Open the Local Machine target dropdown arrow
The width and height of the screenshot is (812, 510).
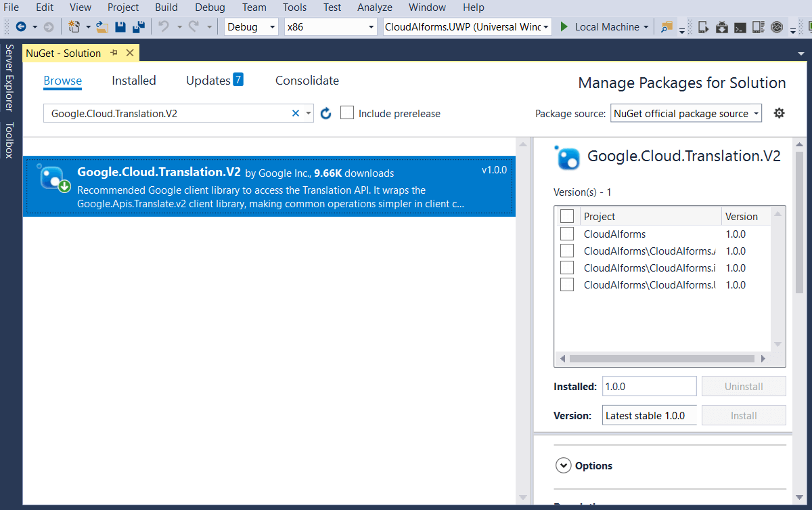[646, 27]
